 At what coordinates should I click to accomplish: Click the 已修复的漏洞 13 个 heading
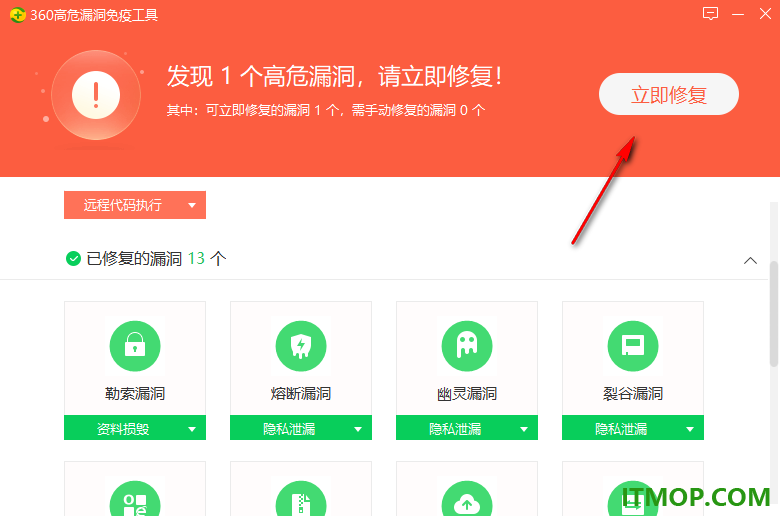(156, 259)
